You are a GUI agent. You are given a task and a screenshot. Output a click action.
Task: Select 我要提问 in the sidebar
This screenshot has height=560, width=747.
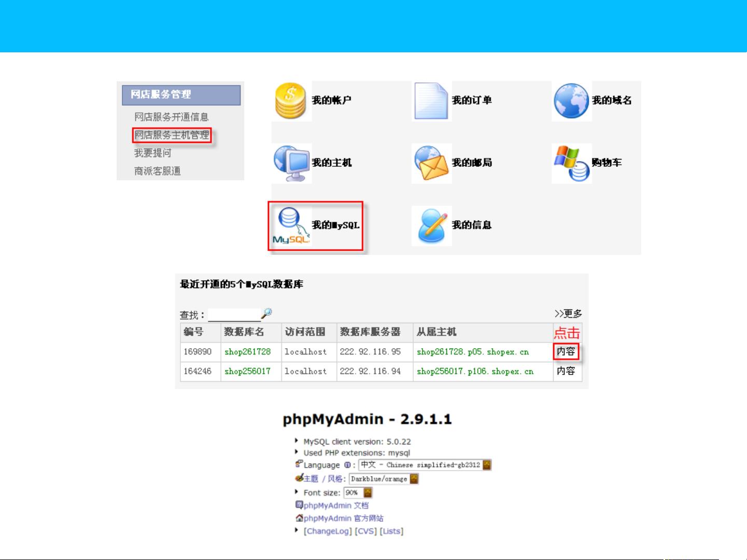[x=152, y=153]
